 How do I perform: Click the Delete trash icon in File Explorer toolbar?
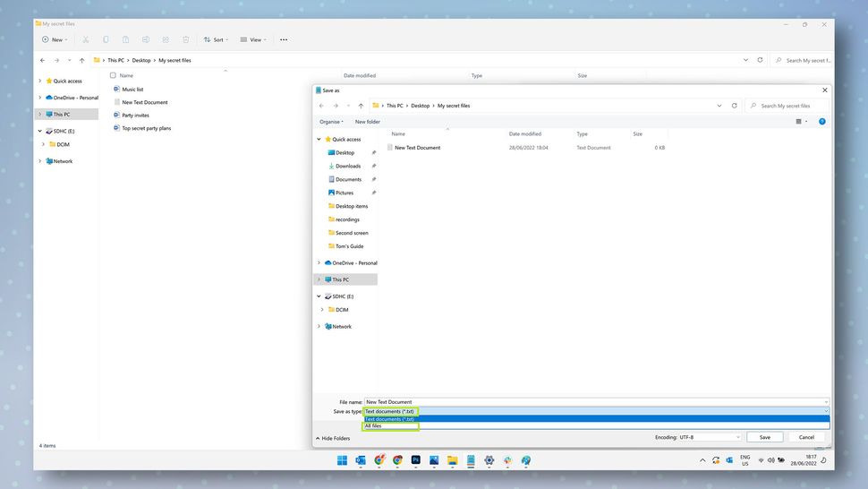pos(186,40)
